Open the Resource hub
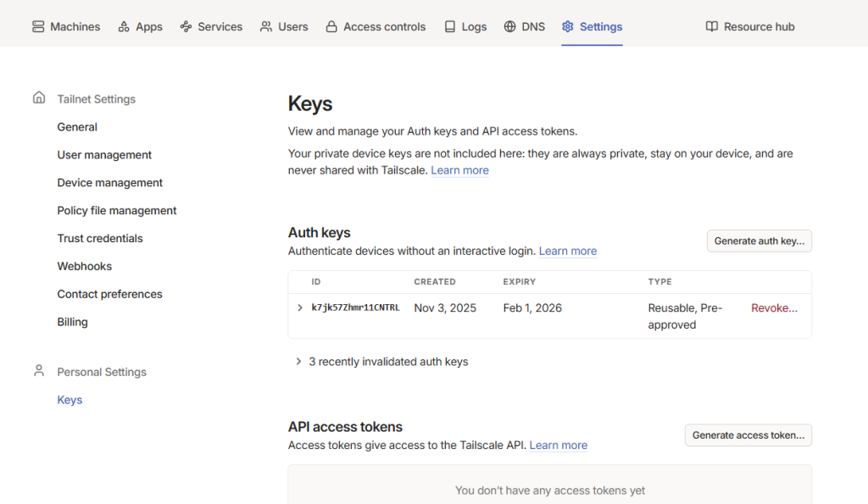Screen dimensions: 868x504 click(750, 27)
